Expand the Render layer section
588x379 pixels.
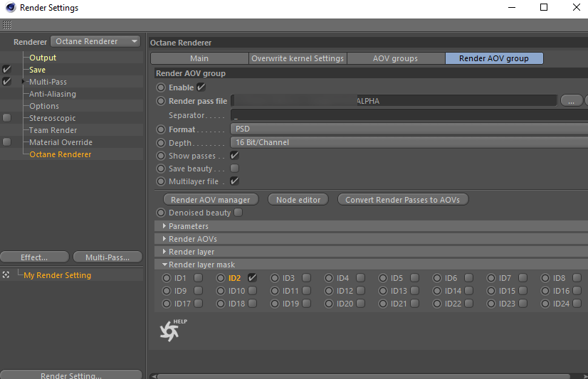pos(164,251)
